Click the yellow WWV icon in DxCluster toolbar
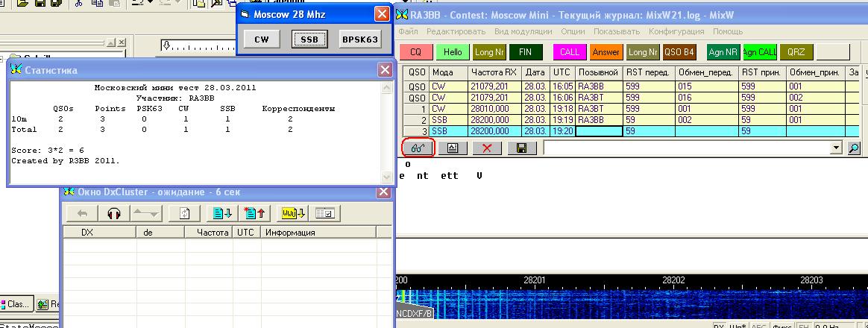Screen dimensions: 868x328 coord(292,213)
